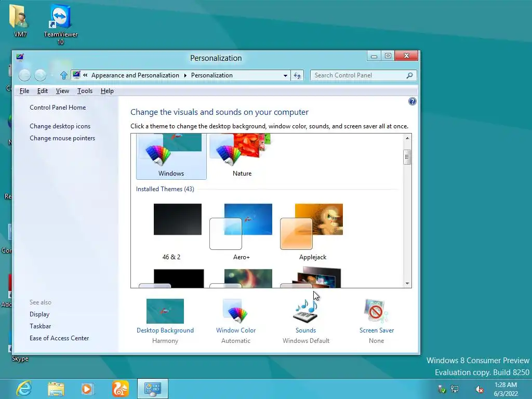Open Internet Explorer from the taskbar
This screenshot has width=532, height=399.
pyautogui.click(x=24, y=389)
